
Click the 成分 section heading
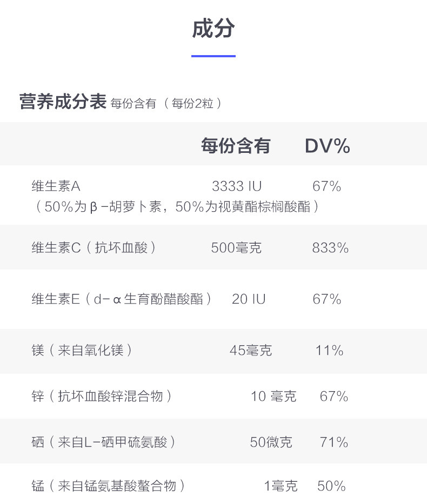pos(213,29)
